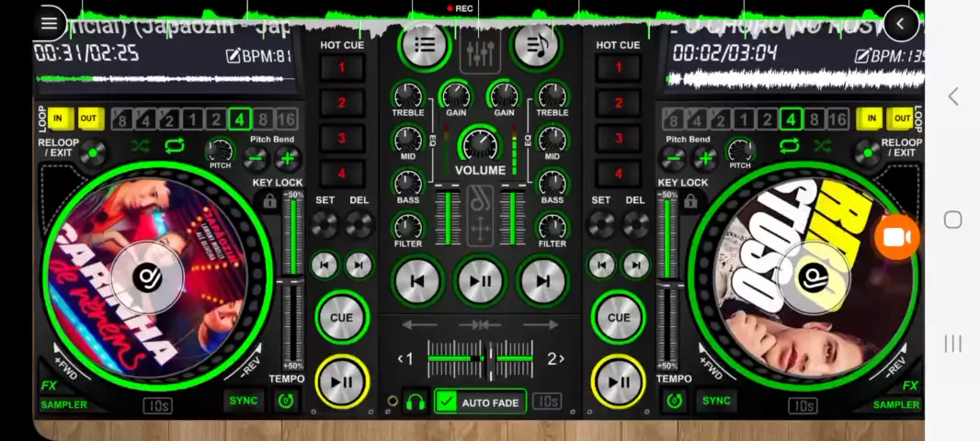
Task: Click the right deck repeat loop icon
Action: 789,146
